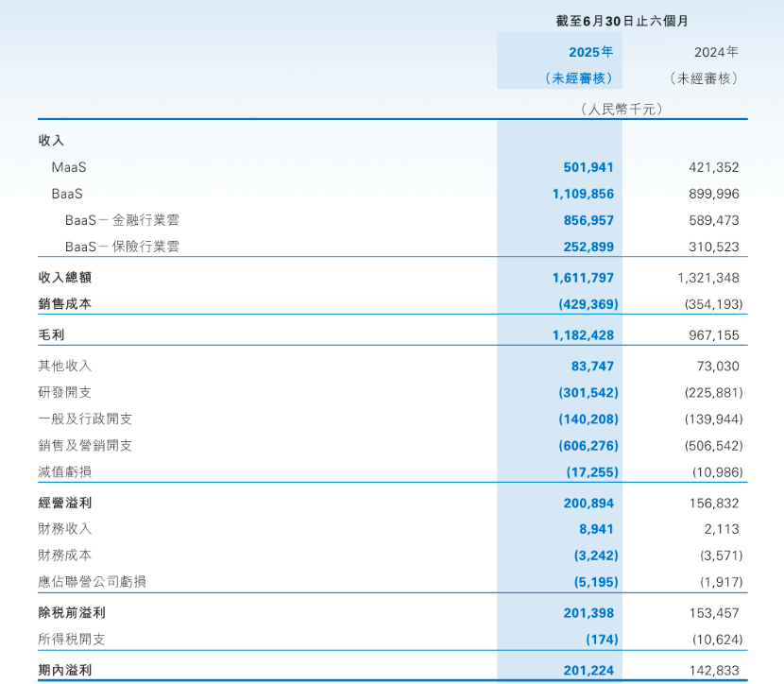
Task: Click MaaS 2025 value 501,941
Action: pos(588,167)
